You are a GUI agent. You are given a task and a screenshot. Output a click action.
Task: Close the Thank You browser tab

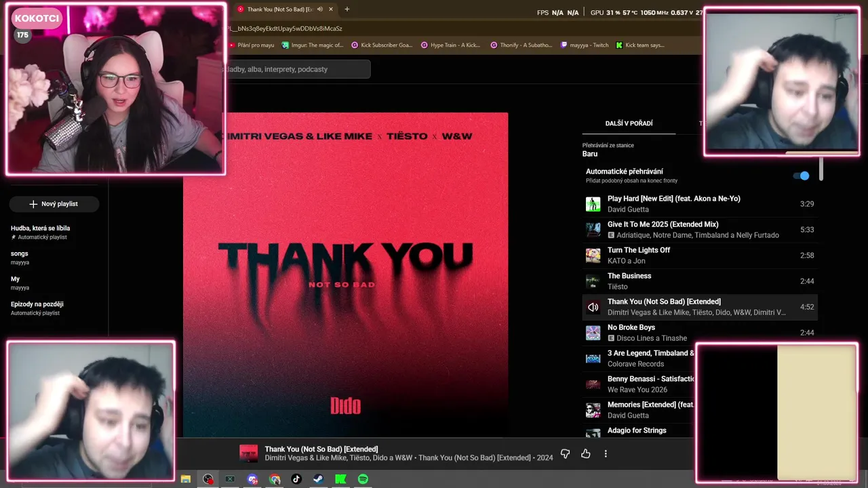[331, 9]
